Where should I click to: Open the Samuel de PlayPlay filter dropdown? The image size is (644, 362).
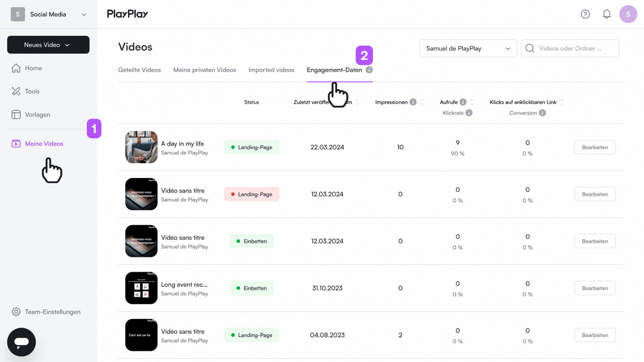468,48
